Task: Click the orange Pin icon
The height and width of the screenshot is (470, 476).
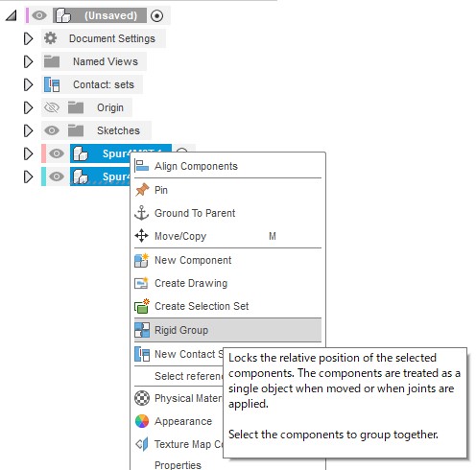Action: pos(142,190)
